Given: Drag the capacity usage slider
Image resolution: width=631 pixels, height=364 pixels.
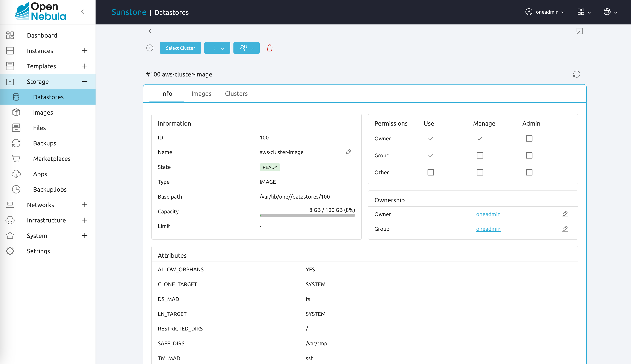Looking at the screenshot, I should [x=260, y=215].
